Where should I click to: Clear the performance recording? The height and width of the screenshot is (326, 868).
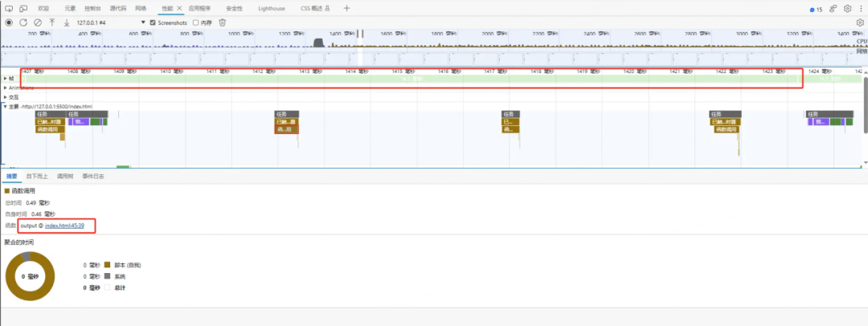(38, 22)
